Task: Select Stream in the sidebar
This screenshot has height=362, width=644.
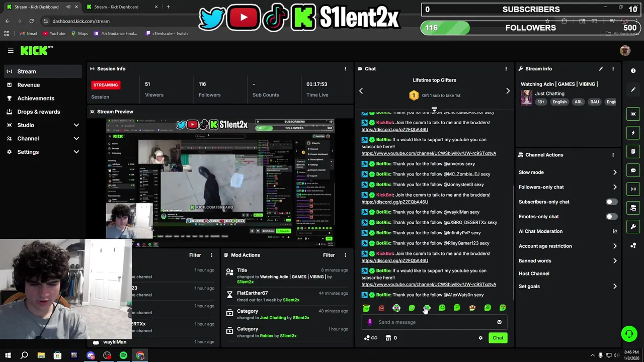Action: tap(42, 71)
